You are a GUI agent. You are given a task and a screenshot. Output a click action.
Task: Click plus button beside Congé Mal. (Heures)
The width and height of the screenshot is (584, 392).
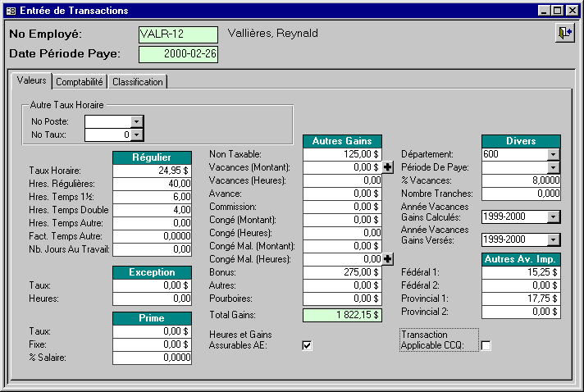(x=387, y=259)
